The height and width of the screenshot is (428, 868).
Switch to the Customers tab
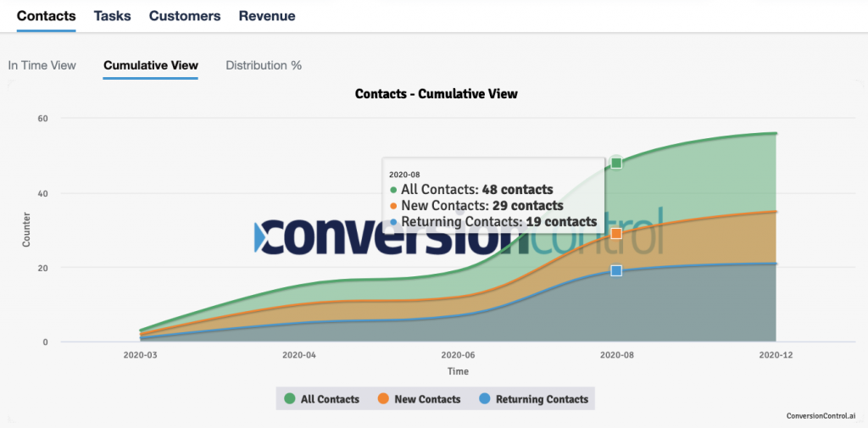[185, 16]
